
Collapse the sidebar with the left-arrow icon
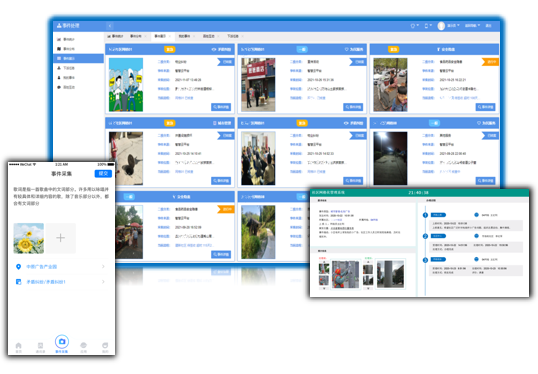coord(109,26)
